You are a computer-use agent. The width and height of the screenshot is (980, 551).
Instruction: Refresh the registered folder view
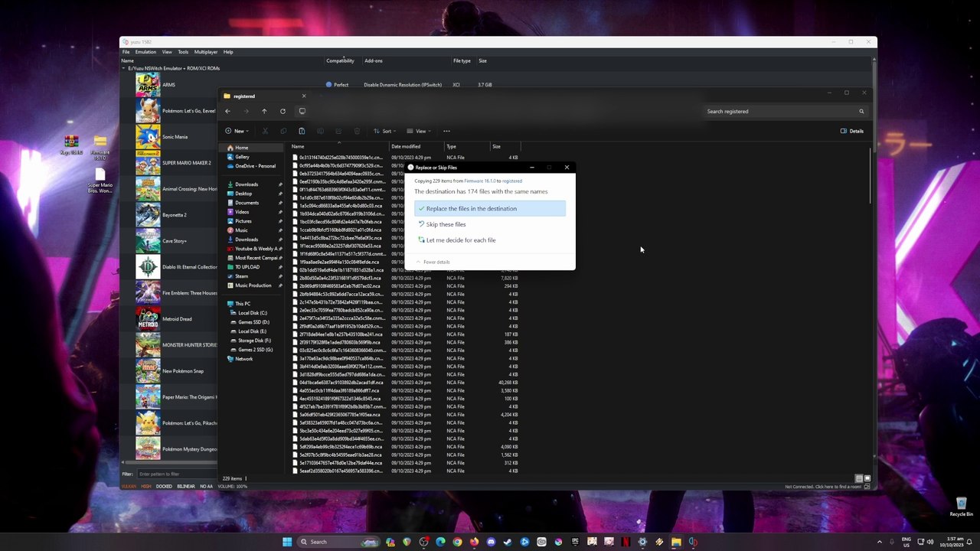[x=283, y=111]
